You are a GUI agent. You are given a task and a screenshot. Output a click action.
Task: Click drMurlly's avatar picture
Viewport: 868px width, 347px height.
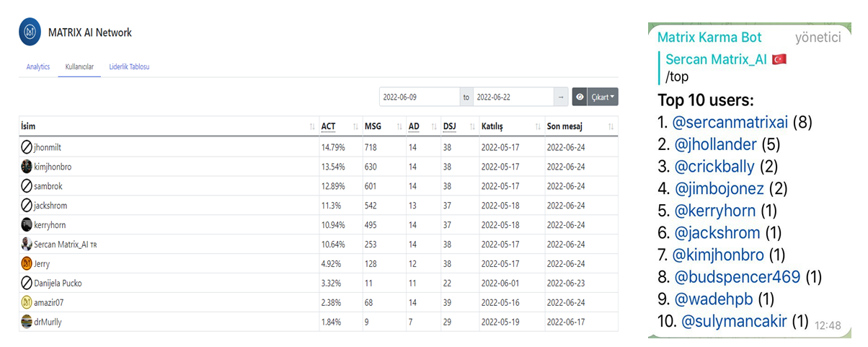[27, 322]
